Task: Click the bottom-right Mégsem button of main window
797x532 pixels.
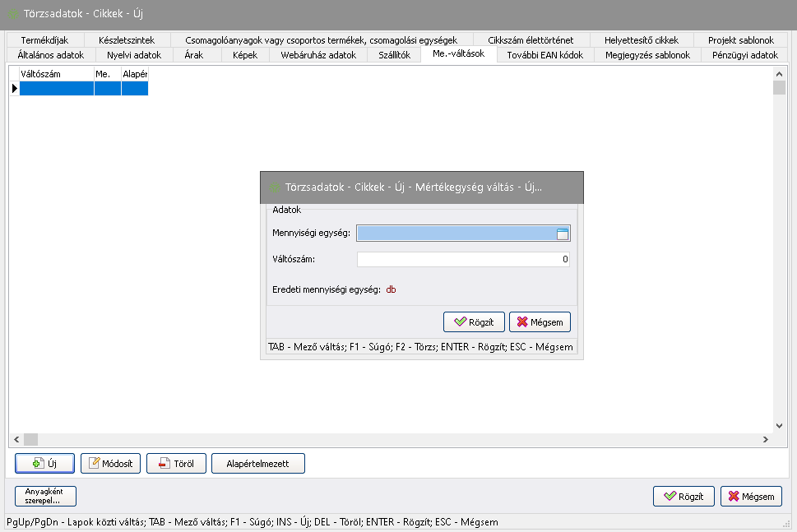Action: point(750,497)
